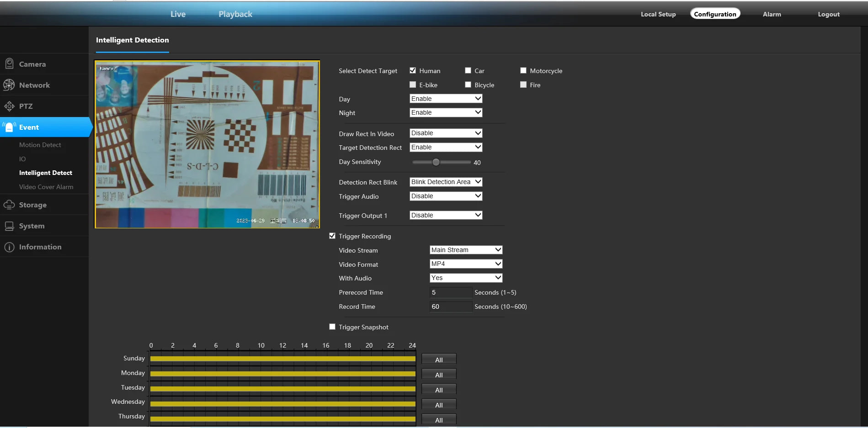
Task: Expand the Detection Rect Blink dropdown
Action: coord(446,182)
